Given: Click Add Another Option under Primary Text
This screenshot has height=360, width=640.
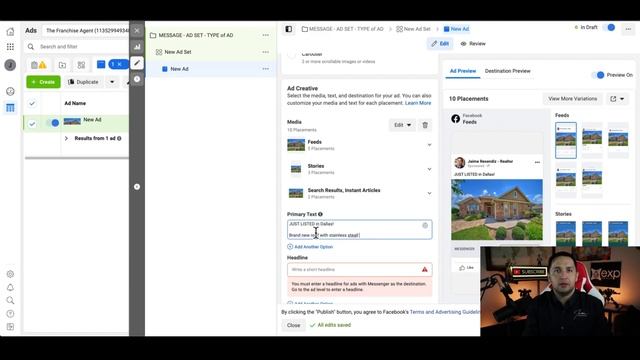Looking at the screenshot, I should click(310, 247).
